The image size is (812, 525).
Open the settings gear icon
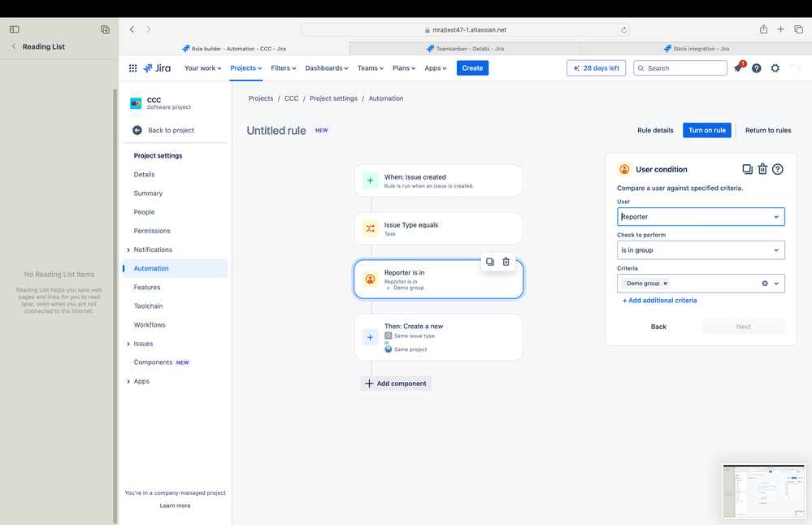pos(775,68)
